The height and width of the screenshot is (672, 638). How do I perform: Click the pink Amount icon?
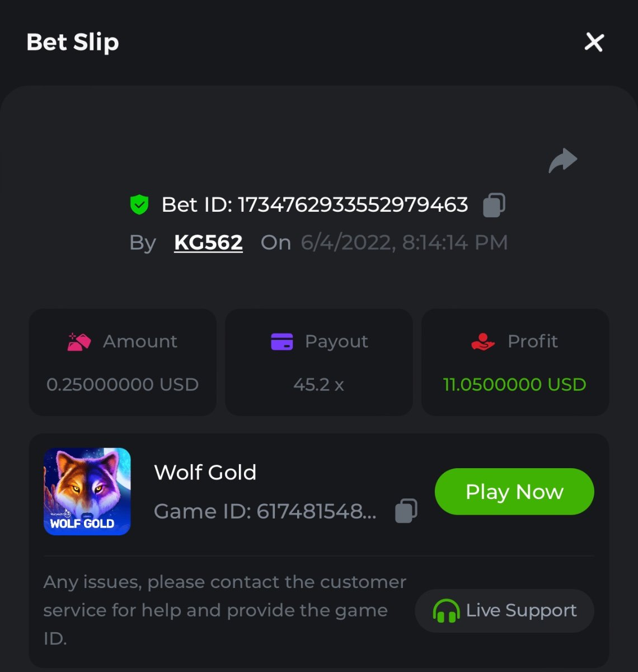79,342
